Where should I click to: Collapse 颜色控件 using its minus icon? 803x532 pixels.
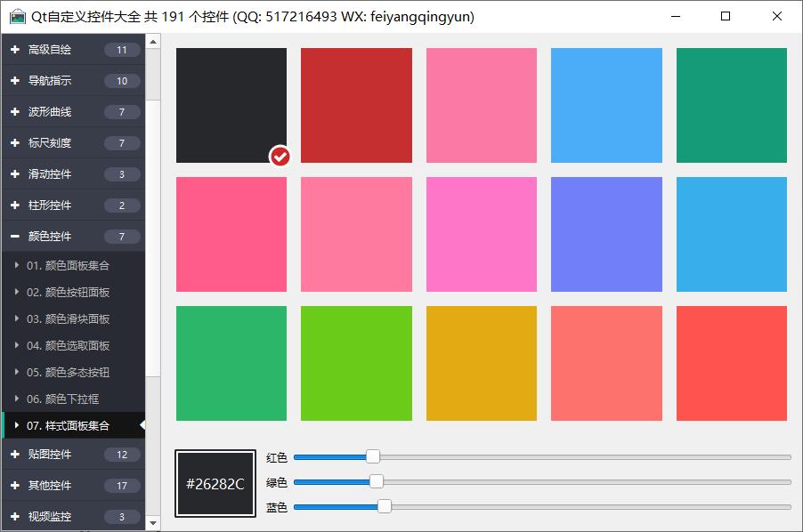pos(15,237)
